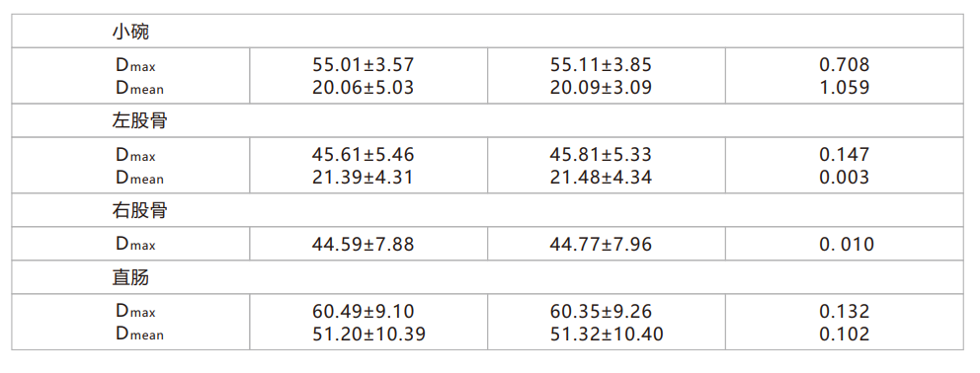The width and height of the screenshot is (980, 373).
Task: Select the value 55.01±3.57
Action: click(x=363, y=65)
